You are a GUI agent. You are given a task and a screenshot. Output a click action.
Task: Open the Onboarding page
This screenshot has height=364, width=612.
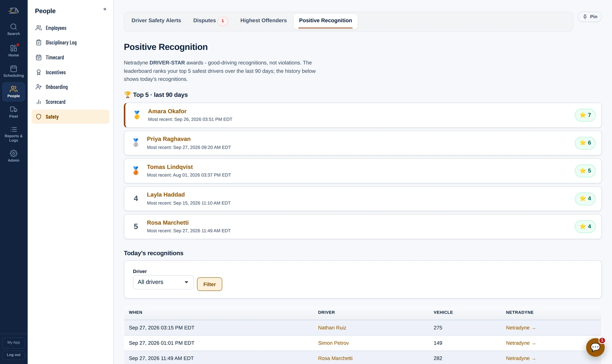tap(70, 87)
